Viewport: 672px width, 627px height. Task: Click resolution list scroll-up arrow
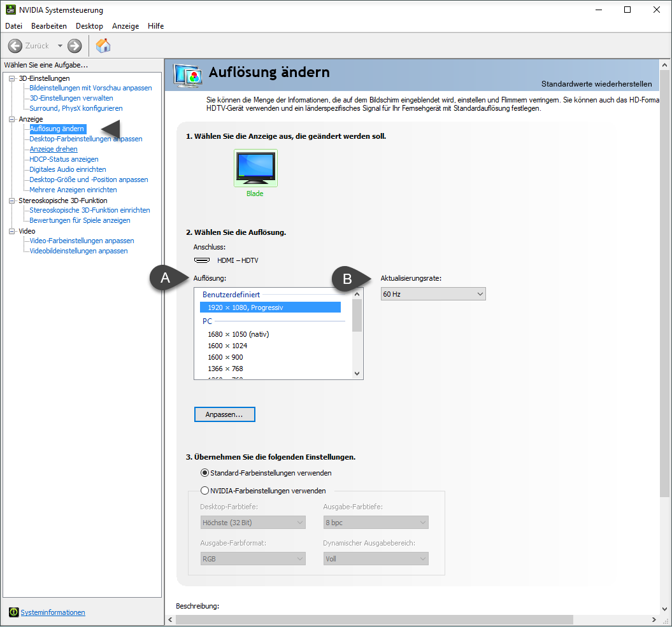(357, 294)
